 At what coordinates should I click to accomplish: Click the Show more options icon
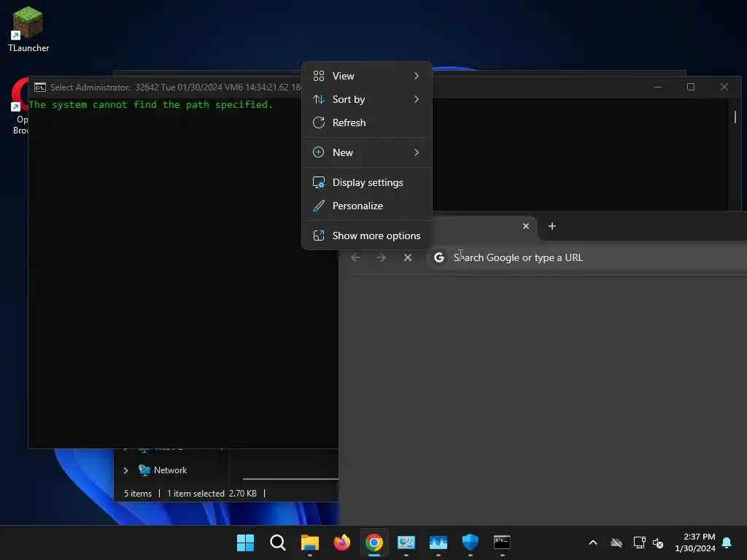coord(319,236)
